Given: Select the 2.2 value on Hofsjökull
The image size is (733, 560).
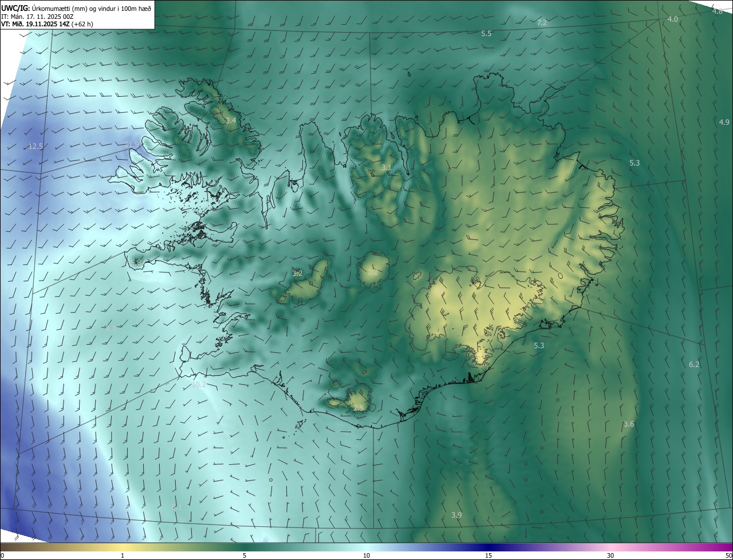Looking at the screenshot, I should click(372, 273).
